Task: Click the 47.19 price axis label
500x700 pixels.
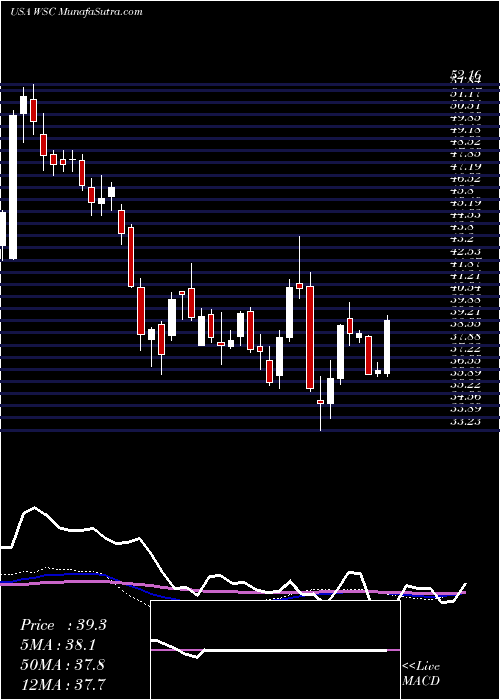Action: point(466,167)
